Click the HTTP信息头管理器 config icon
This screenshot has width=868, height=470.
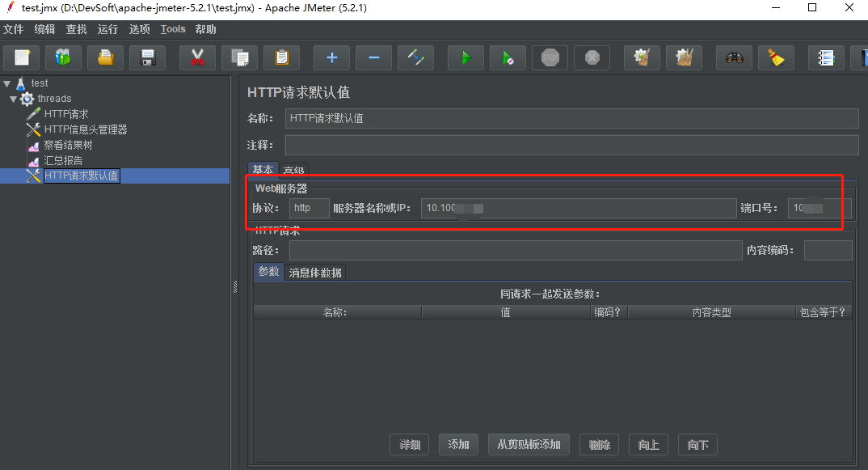tap(33, 129)
